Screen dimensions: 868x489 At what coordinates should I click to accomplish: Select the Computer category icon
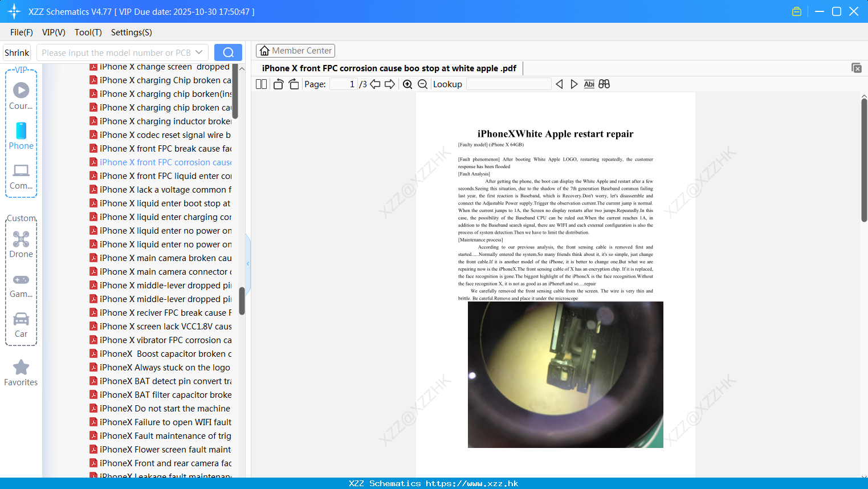coord(21,176)
